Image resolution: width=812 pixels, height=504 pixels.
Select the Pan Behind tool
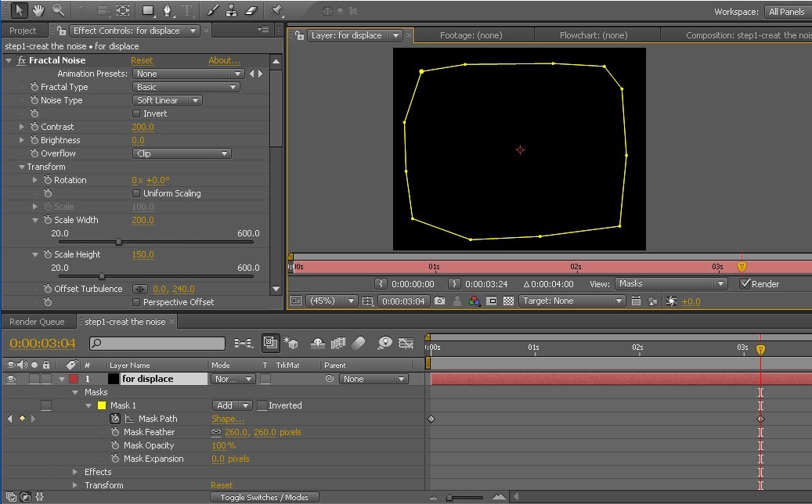[x=123, y=10]
